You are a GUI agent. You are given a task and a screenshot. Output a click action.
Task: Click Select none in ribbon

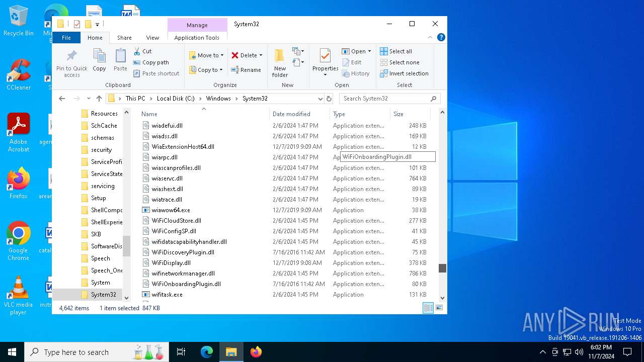[x=399, y=62]
